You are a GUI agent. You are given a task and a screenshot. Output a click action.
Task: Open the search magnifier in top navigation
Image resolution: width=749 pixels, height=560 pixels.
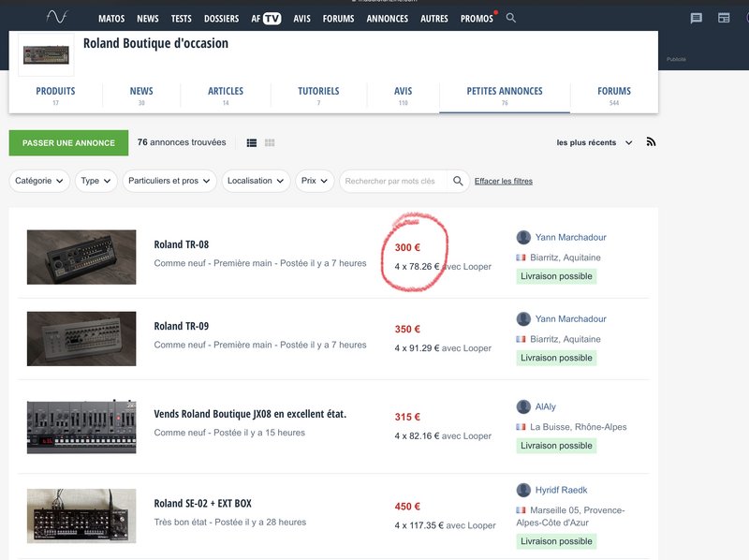tap(510, 18)
